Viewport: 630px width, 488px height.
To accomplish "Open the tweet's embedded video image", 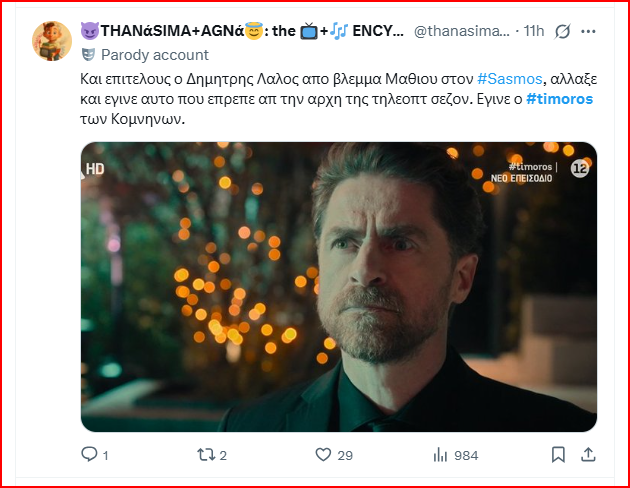I will tap(339, 287).
